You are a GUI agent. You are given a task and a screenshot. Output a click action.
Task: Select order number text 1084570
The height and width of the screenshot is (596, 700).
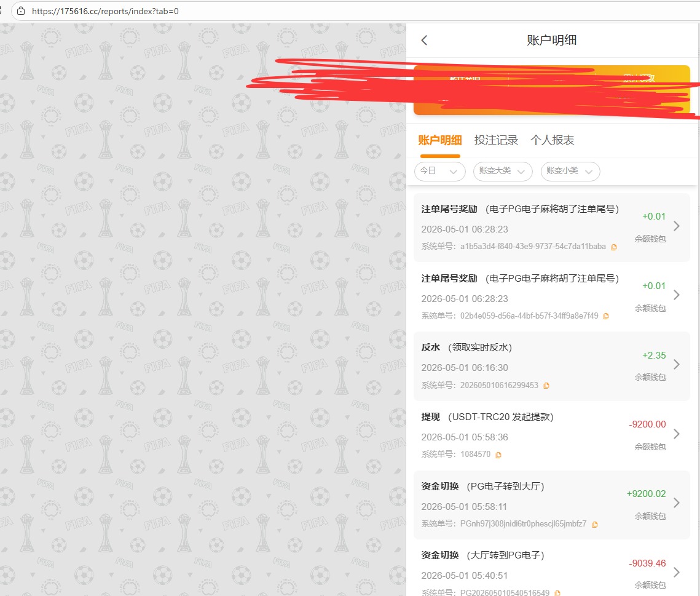pos(476,455)
